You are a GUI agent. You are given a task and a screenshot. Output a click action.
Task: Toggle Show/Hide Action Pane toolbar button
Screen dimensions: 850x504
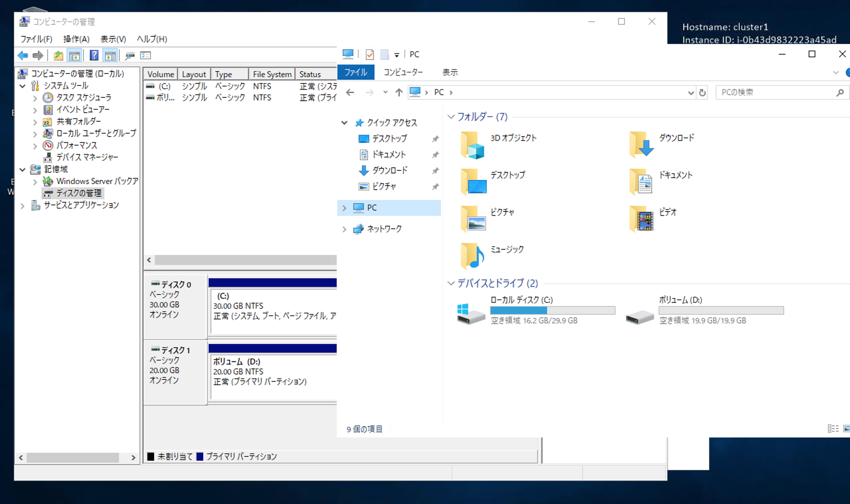110,55
